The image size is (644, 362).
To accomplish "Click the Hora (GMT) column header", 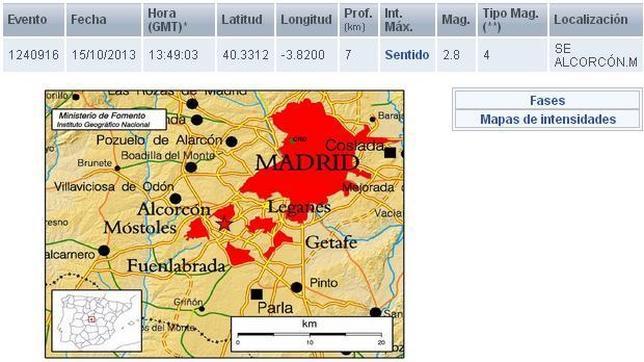I will click(179, 19).
